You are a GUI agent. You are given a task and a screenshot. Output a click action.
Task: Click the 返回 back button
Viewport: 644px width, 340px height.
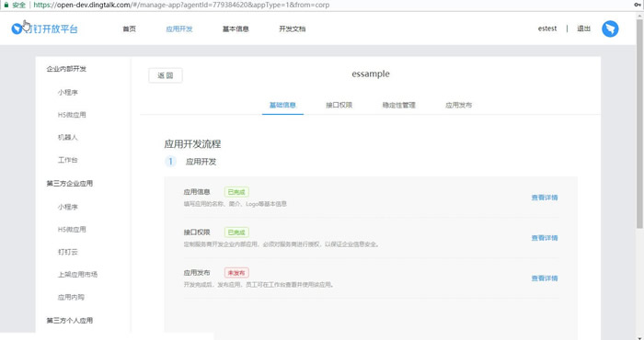[165, 75]
